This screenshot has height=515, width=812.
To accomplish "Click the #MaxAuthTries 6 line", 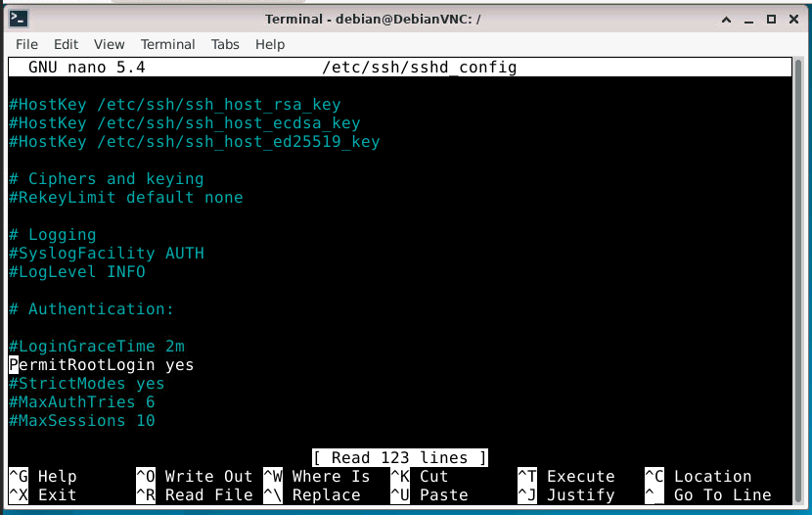I will (x=82, y=402).
